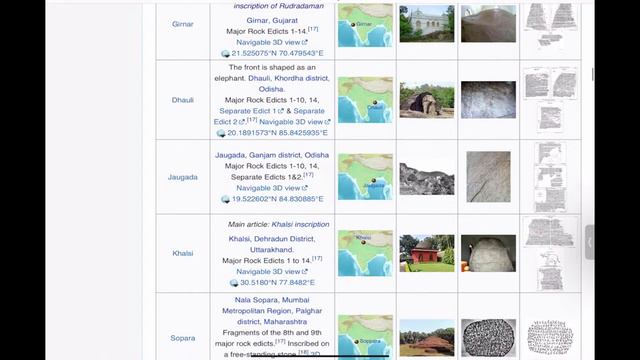Open the Dehradun District link
Image resolution: width=640 pixels, height=360 pixels.
pyautogui.click(x=284, y=239)
